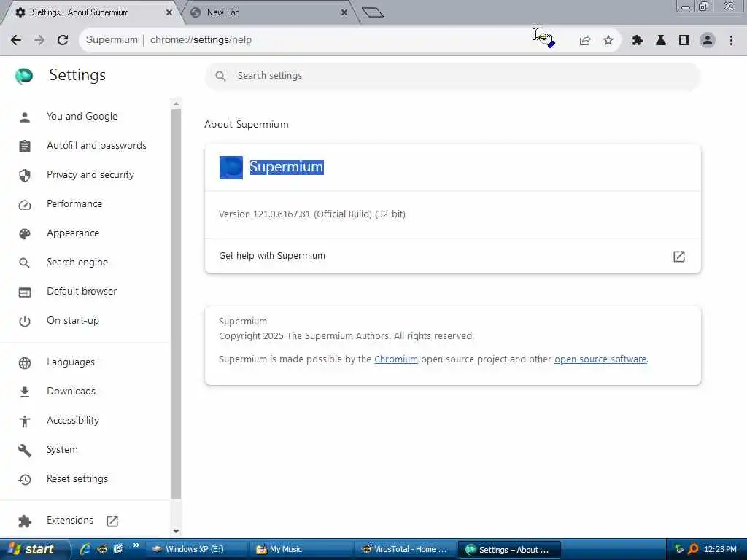Viewport: 747px width, 560px height.
Task: Open the Extensions puzzle icon in toolbar
Action: pyautogui.click(x=638, y=41)
